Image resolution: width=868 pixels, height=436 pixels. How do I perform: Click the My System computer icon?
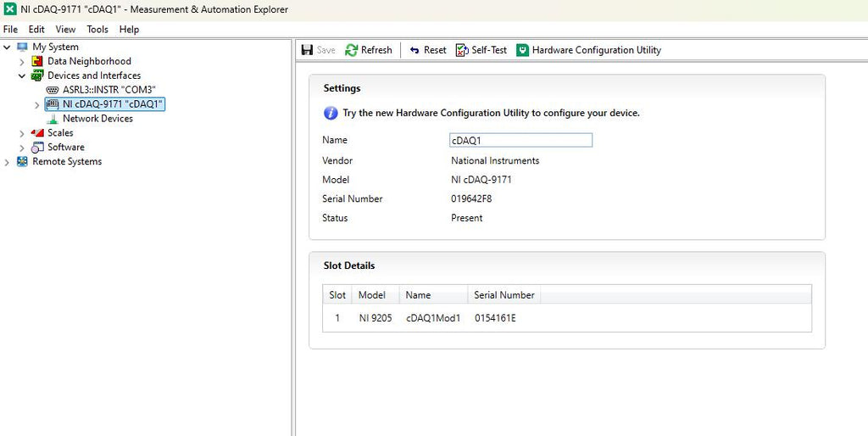[x=22, y=48]
